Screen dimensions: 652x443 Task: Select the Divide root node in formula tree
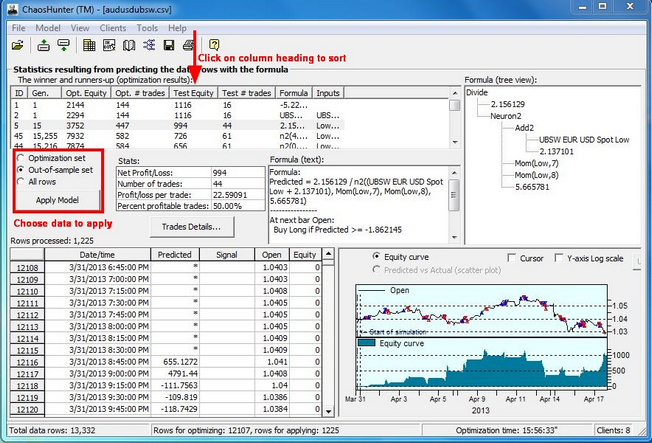[477, 92]
